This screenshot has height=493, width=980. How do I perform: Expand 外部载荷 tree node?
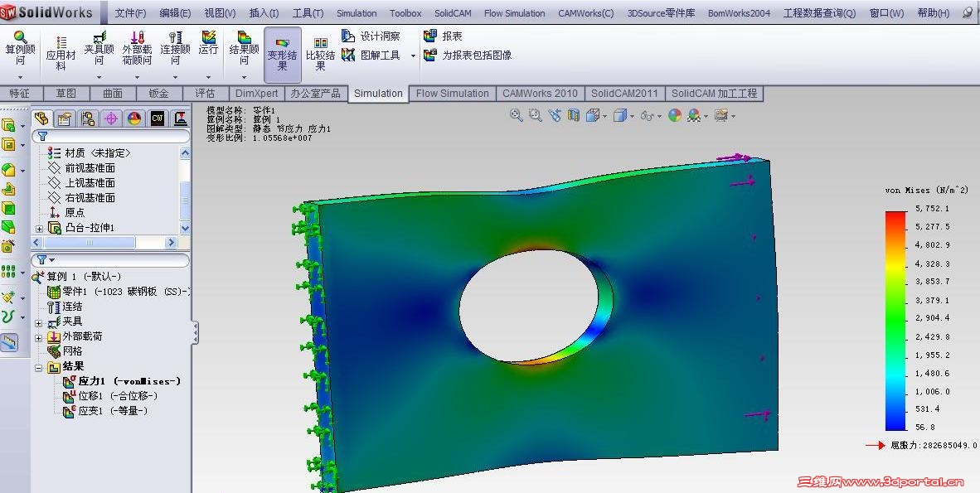[x=39, y=337]
